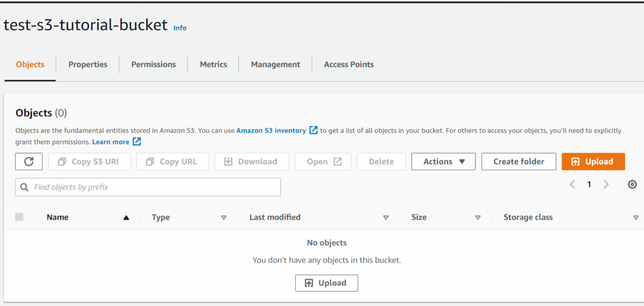This screenshot has height=306, width=644.
Task: Click the Create folder button
Action: pos(519,162)
